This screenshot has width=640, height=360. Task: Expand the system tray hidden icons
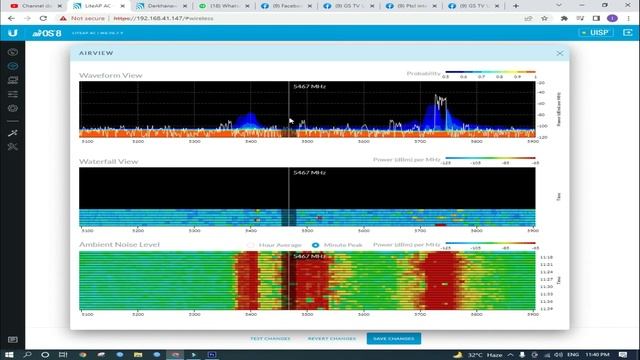pyautogui.click(x=510, y=355)
